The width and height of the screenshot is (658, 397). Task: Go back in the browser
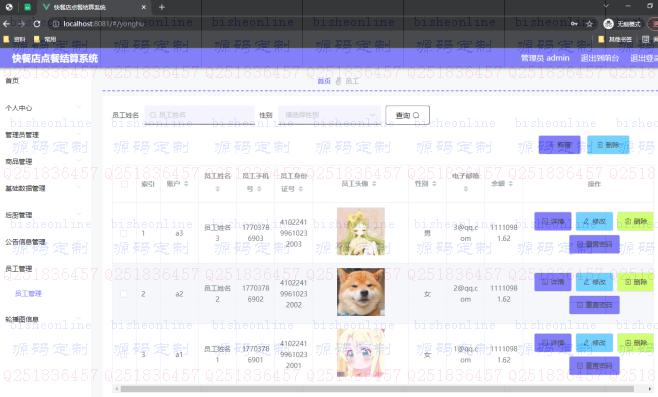pyautogui.click(x=7, y=24)
